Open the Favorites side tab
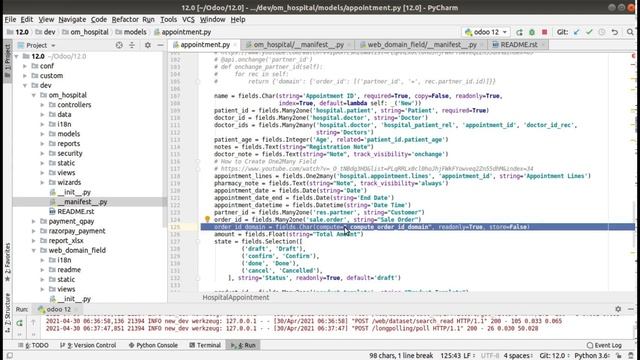Viewport: 640px width, 360px height. click(x=7, y=262)
